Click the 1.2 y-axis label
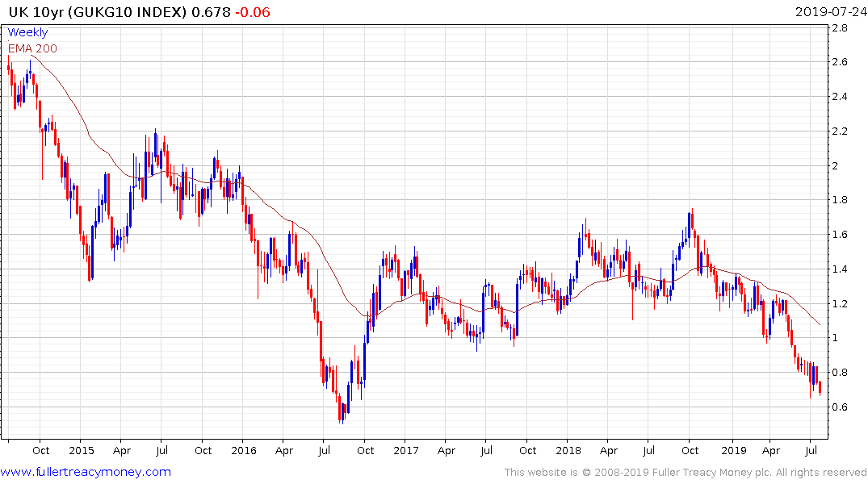 (x=840, y=303)
